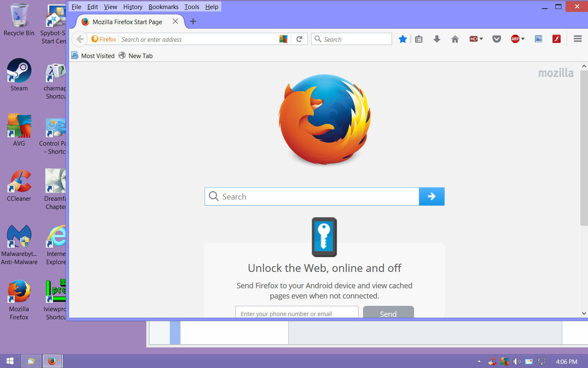Viewport: 588px width, 368px height.
Task: Click the AVG icon in the address bar
Action: point(283,39)
